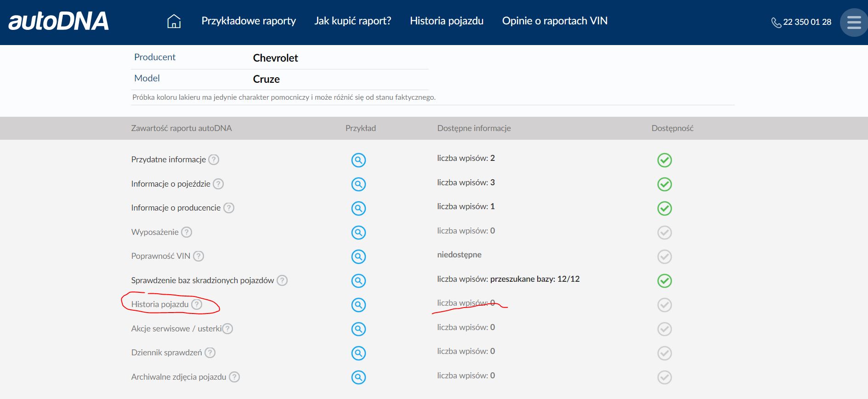Open help icon for Informacje o pojeździe

(218, 184)
